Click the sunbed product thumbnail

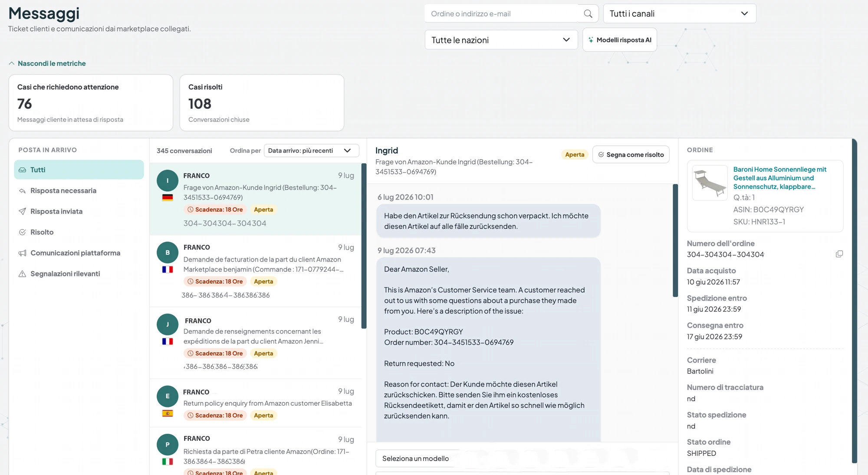click(x=710, y=183)
